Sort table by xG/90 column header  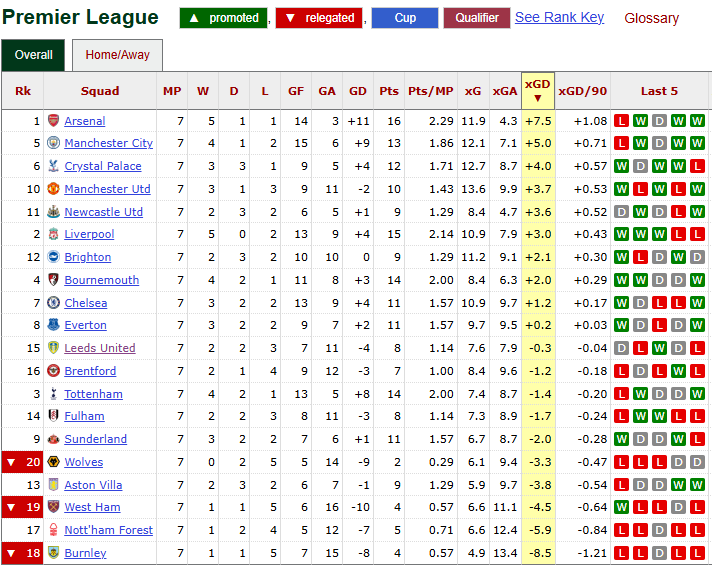coord(582,91)
